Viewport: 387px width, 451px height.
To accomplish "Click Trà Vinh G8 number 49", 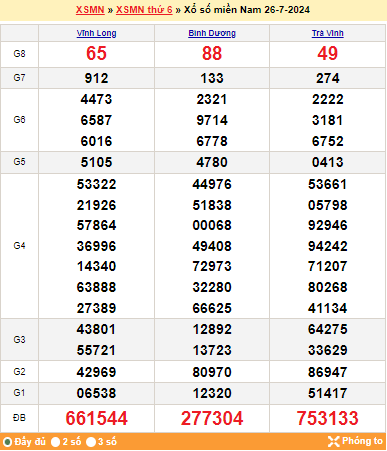I will click(328, 54).
